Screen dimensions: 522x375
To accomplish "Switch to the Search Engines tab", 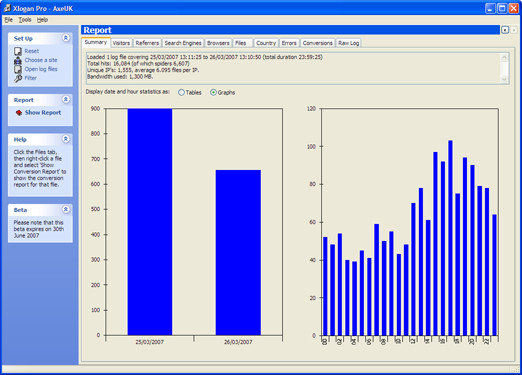I will tap(183, 43).
